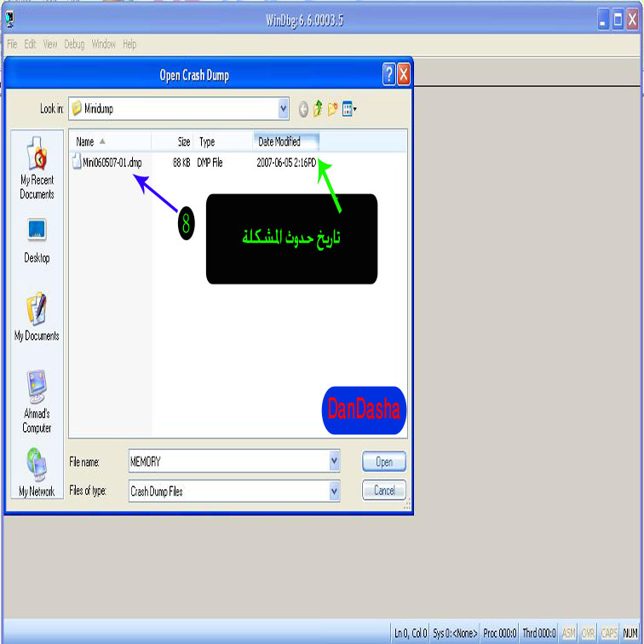Open the File menu in WinDbg

[x=12, y=44]
